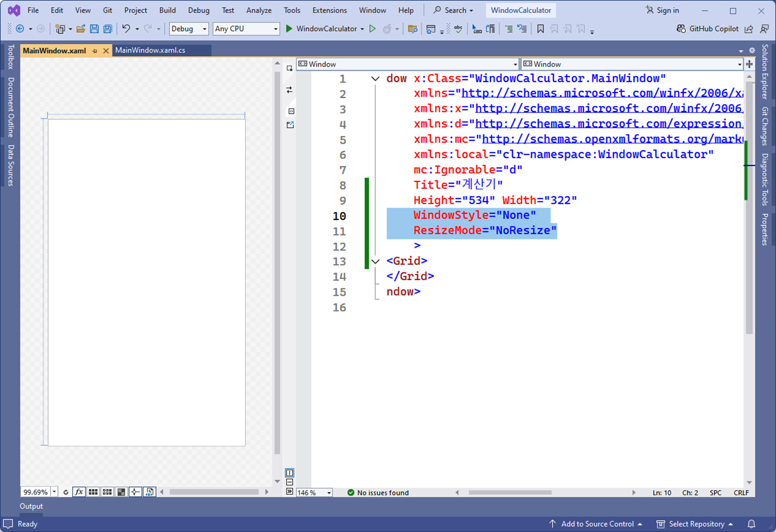This screenshot has width=776, height=532.
Task: Click Sign in at the top right
Action: tap(662, 10)
